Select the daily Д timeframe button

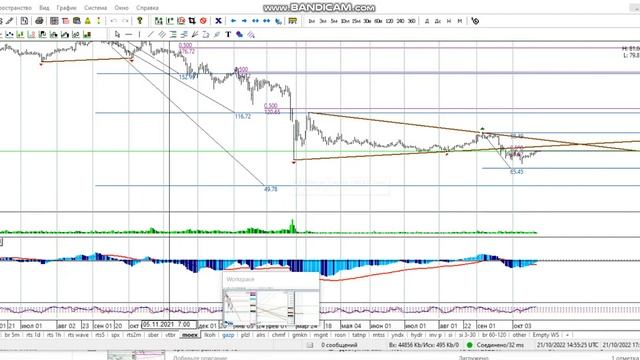point(427,21)
